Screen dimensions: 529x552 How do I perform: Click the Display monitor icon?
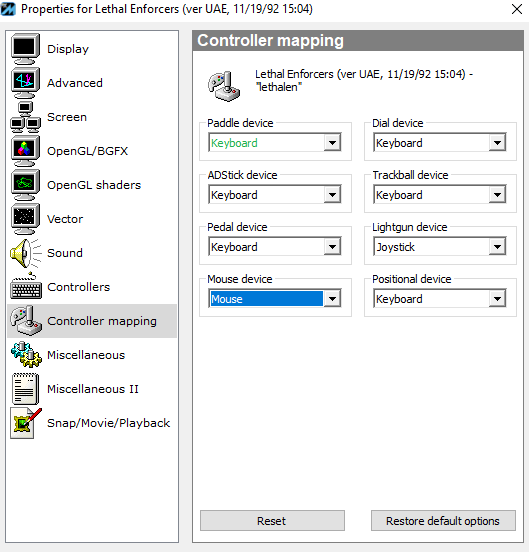tap(25, 49)
